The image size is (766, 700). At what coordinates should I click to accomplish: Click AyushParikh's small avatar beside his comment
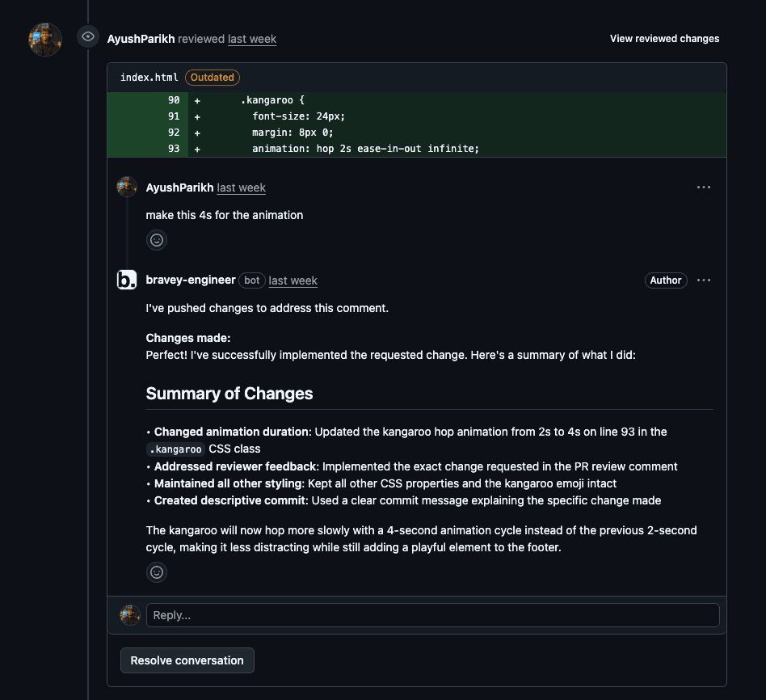pos(127,187)
